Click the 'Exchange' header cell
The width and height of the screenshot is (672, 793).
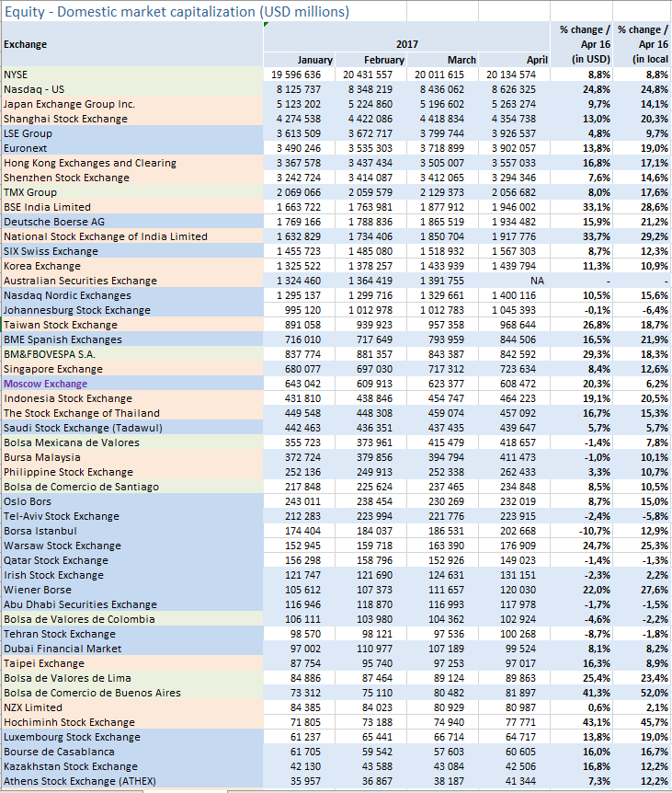click(x=132, y=44)
